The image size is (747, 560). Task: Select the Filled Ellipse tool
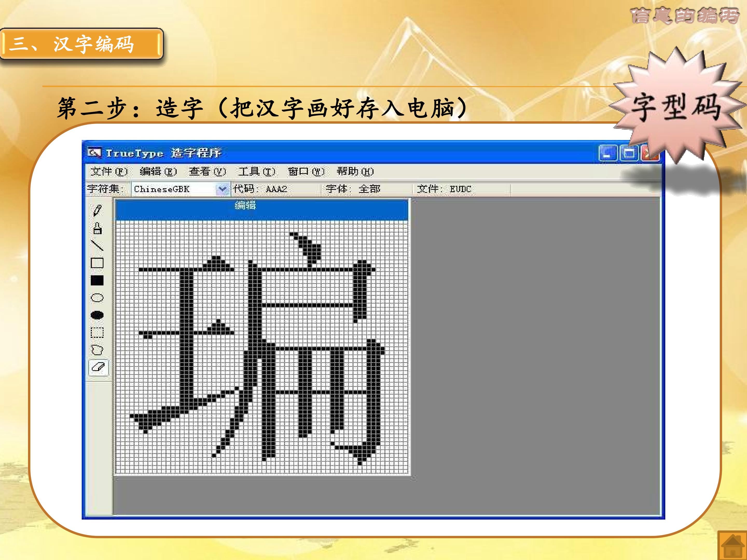click(x=97, y=315)
